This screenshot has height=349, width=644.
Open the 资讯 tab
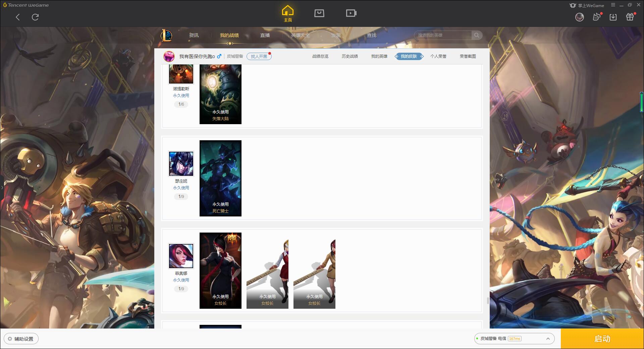point(194,35)
